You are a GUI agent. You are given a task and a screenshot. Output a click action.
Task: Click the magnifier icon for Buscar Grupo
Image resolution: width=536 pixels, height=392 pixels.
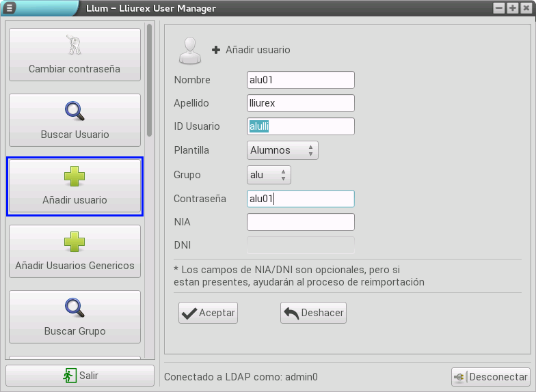click(x=74, y=307)
